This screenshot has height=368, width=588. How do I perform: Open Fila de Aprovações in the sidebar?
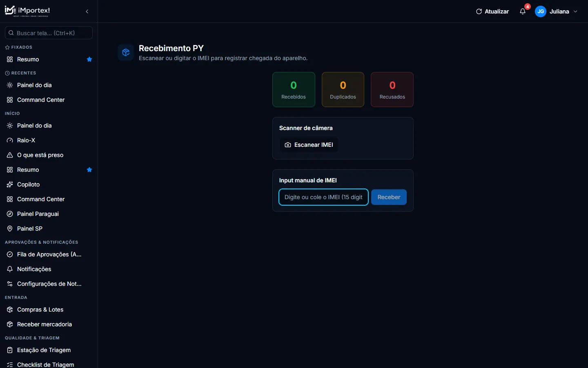click(x=49, y=254)
